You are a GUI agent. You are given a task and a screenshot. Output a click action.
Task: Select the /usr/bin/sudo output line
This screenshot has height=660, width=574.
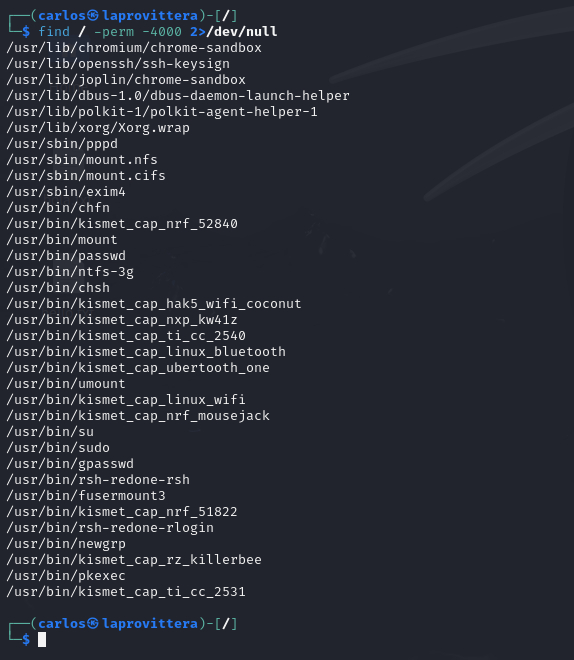[x=58, y=448]
